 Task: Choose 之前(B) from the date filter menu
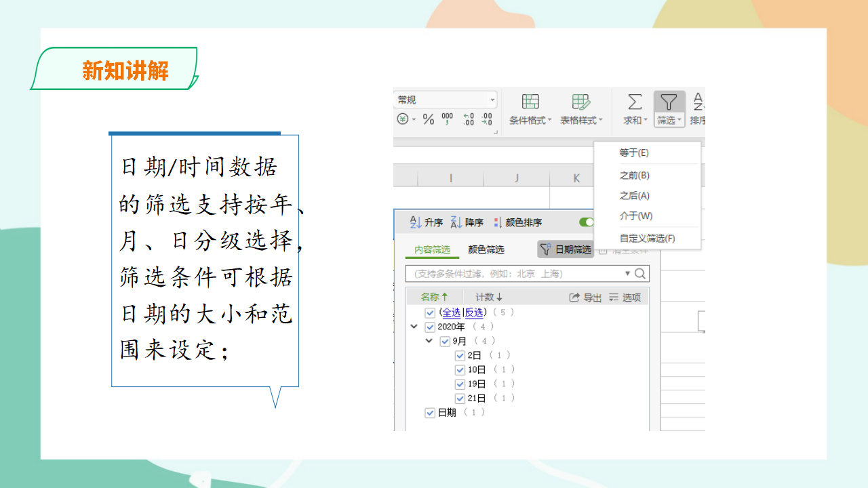click(647, 176)
